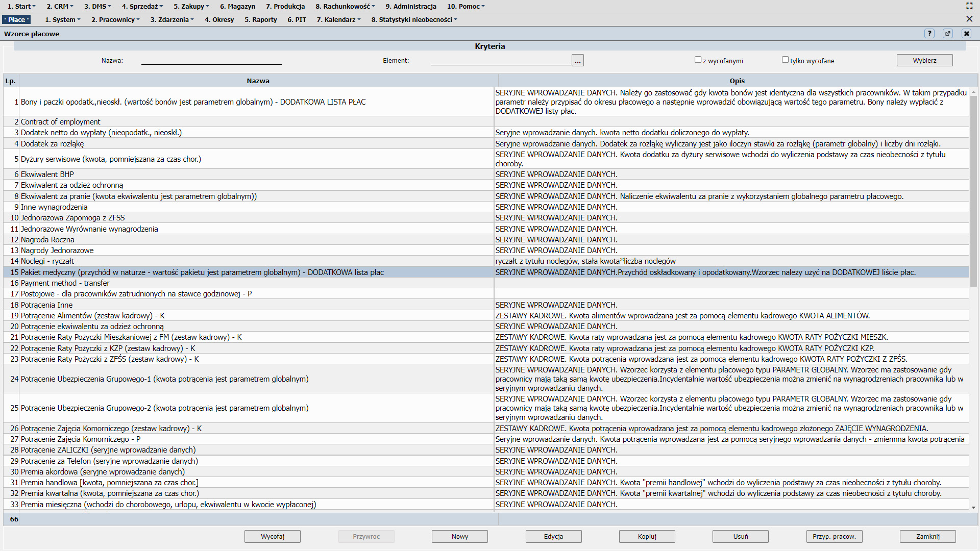Open the 1. Start dropdown menu
980x551 pixels.
point(21,6)
